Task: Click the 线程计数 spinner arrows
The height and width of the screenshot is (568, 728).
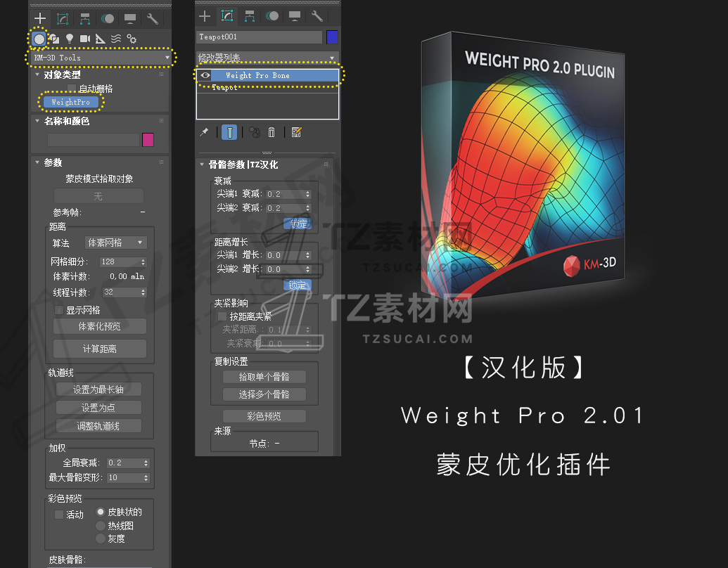Action: [x=143, y=292]
